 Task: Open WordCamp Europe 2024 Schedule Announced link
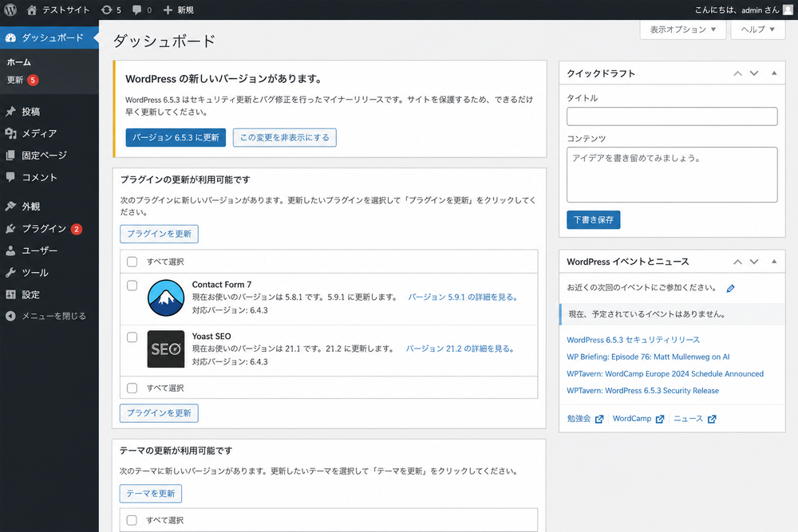pyautogui.click(x=666, y=374)
